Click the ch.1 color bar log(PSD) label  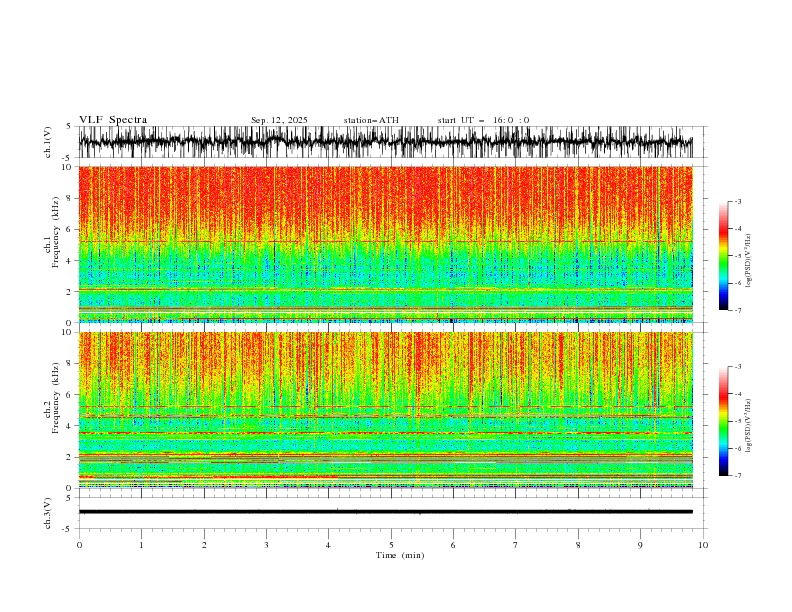pos(749,261)
